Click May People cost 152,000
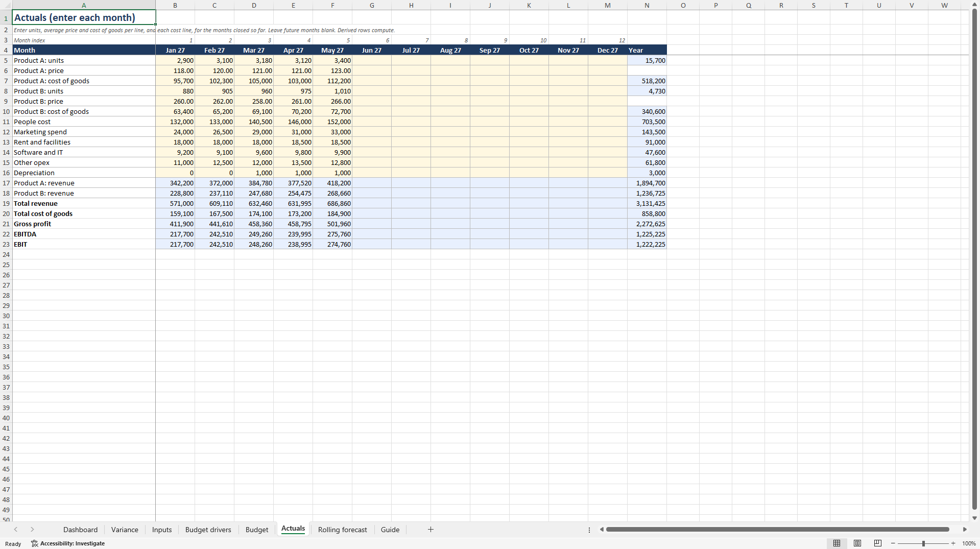The height and width of the screenshot is (549, 980). (332, 122)
